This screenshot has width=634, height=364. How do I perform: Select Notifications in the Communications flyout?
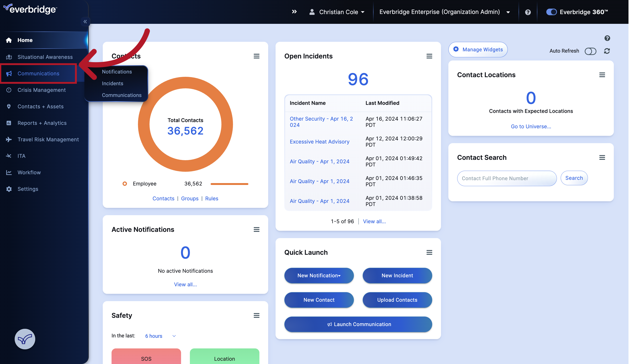[x=117, y=71]
